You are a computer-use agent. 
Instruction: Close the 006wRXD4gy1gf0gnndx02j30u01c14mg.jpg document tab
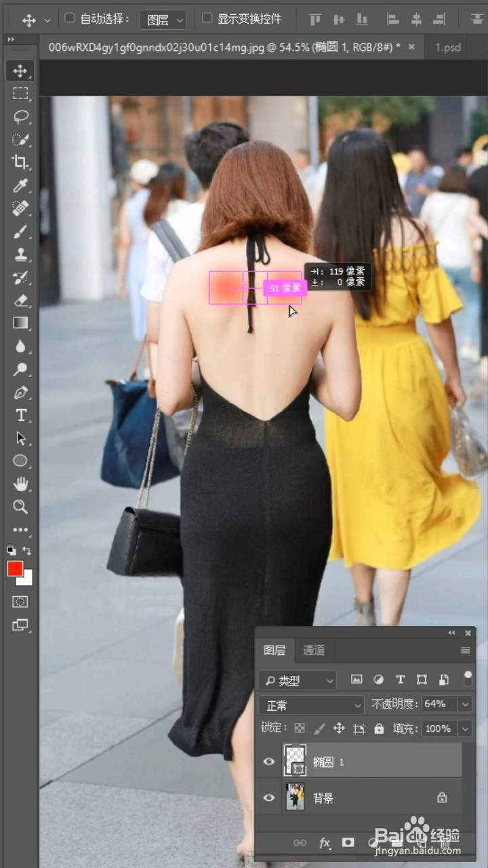pyautogui.click(x=411, y=47)
